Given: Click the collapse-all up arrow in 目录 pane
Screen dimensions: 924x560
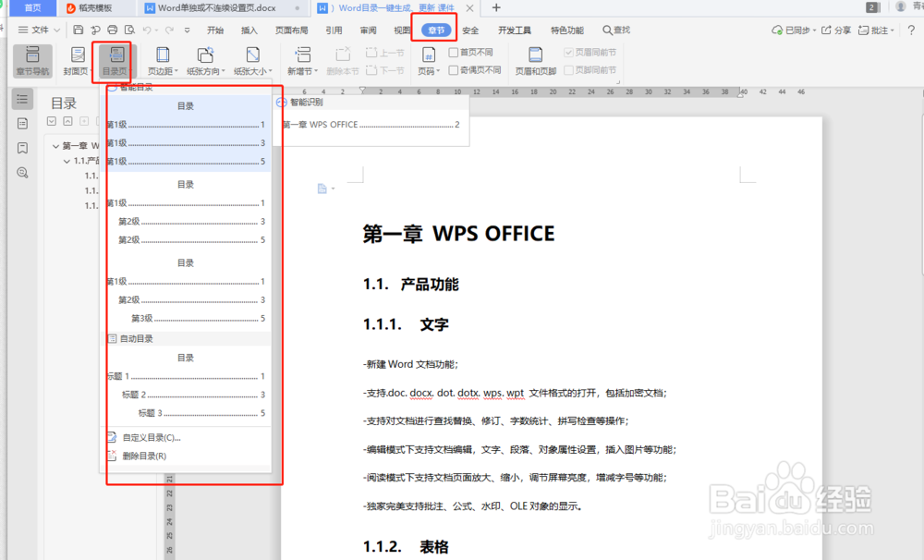Looking at the screenshot, I should pyautogui.click(x=67, y=121).
